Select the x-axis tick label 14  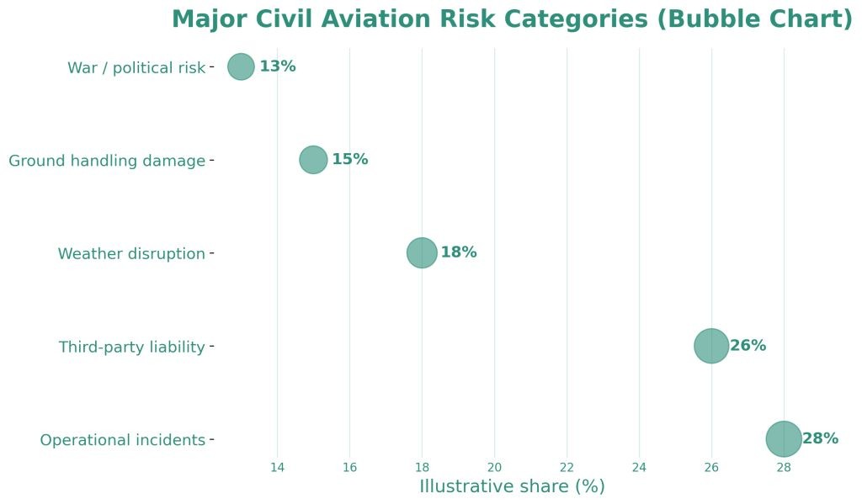[277, 468]
